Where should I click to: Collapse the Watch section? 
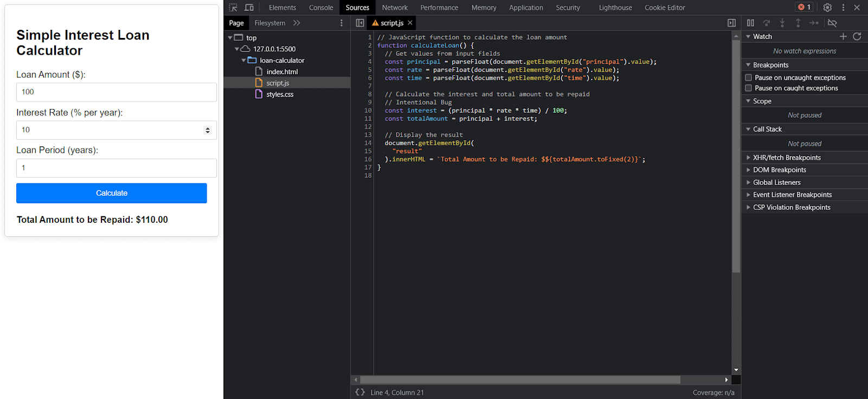pyautogui.click(x=748, y=36)
